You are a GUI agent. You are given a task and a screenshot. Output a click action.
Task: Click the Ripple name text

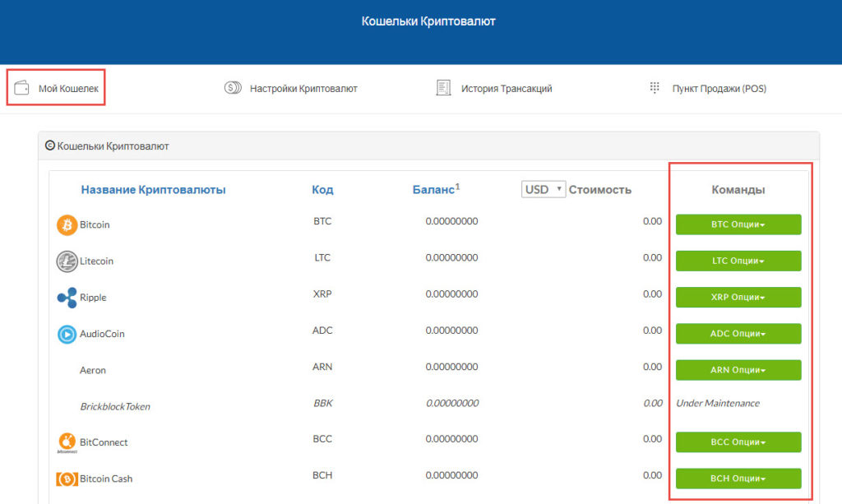click(93, 298)
